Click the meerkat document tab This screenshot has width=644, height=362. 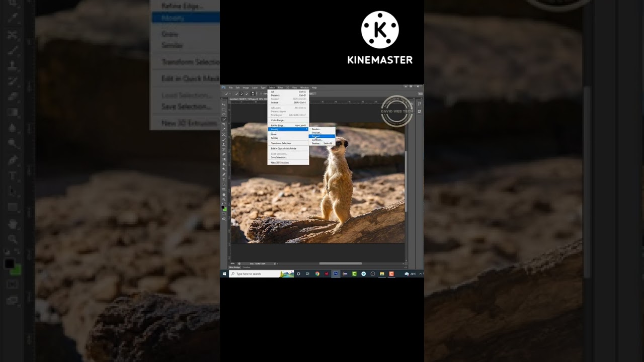point(249,99)
